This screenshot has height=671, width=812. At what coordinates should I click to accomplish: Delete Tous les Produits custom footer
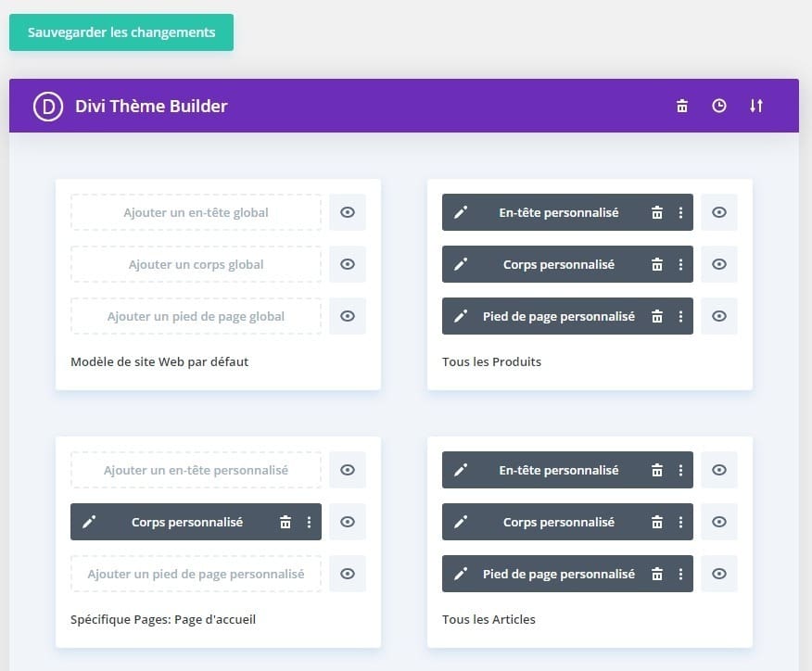(656, 316)
